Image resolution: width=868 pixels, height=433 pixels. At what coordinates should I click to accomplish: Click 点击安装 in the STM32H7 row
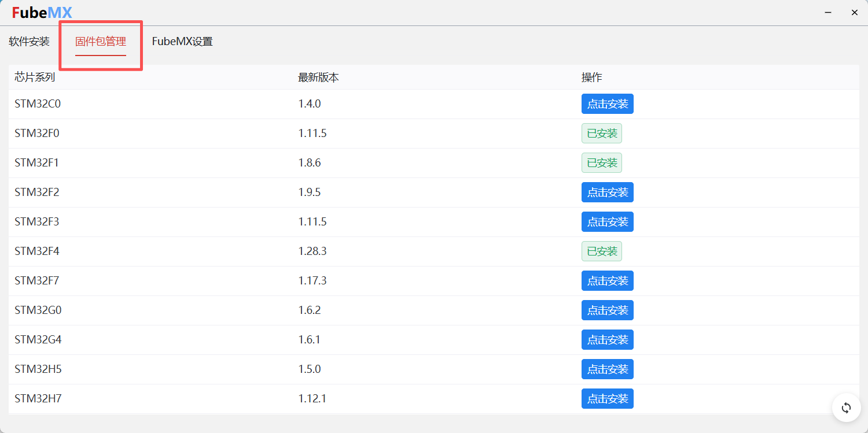coord(608,399)
